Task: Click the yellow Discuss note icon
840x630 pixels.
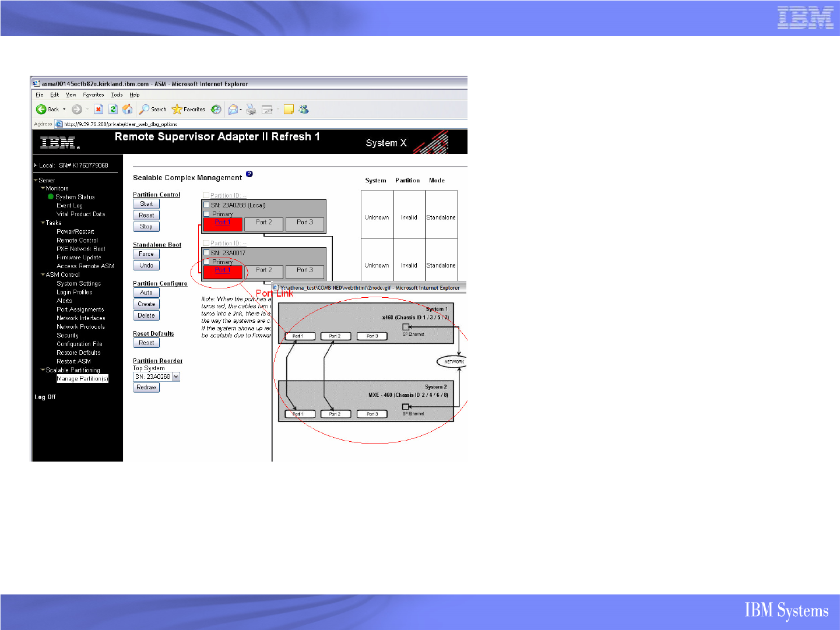Action: tap(289, 109)
